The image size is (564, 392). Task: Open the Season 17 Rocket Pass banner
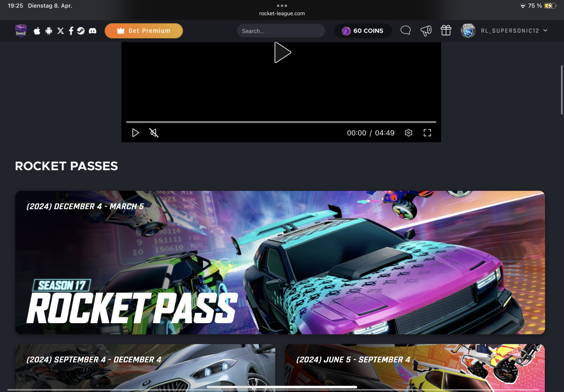(280, 262)
